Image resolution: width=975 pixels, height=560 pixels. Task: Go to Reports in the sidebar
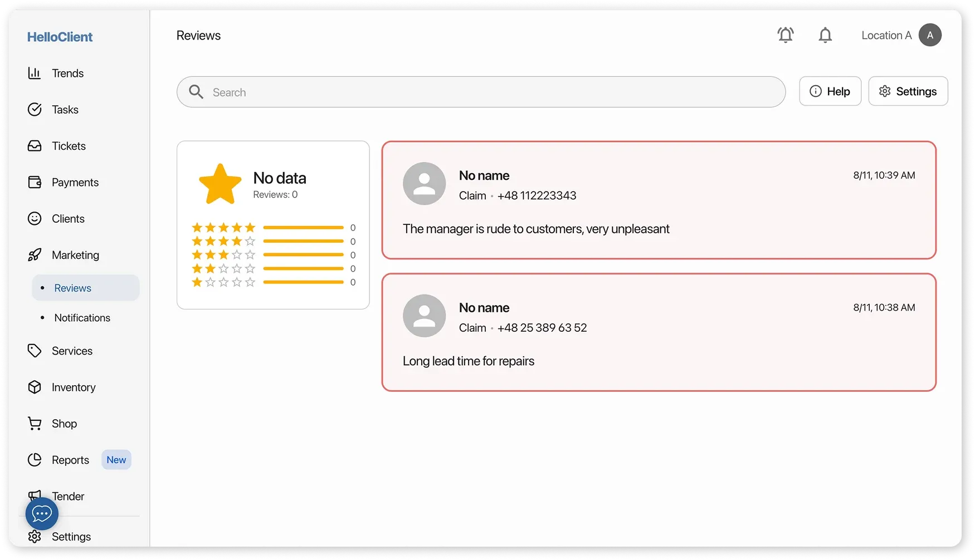(70, 460)
